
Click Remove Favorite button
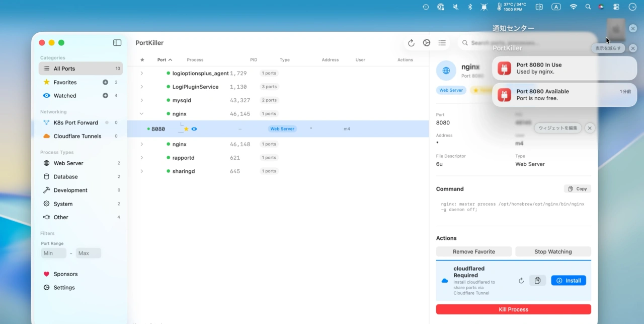pos(473,251)
